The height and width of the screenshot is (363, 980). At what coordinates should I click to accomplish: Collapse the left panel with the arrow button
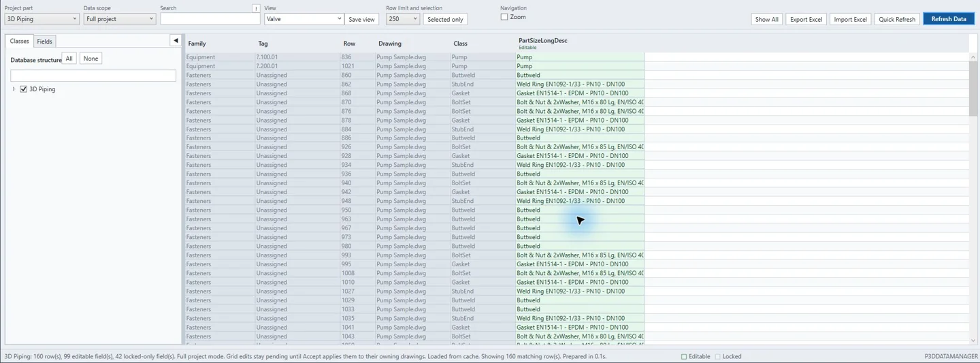click(x=175, y=41)
